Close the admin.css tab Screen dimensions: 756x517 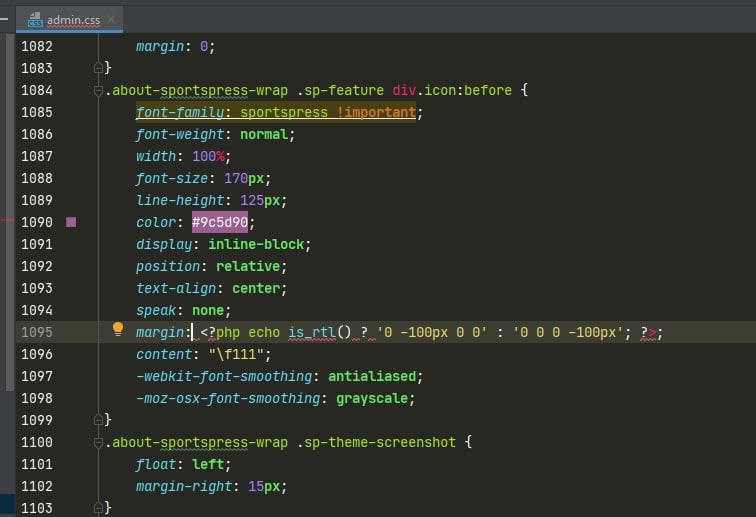coord(111,19)
